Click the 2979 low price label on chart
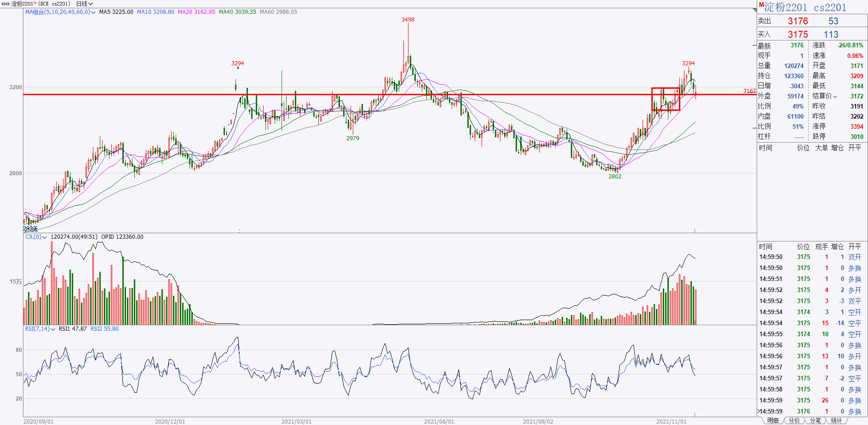Viewport: 868px width, 425px height. click(353, 138)
